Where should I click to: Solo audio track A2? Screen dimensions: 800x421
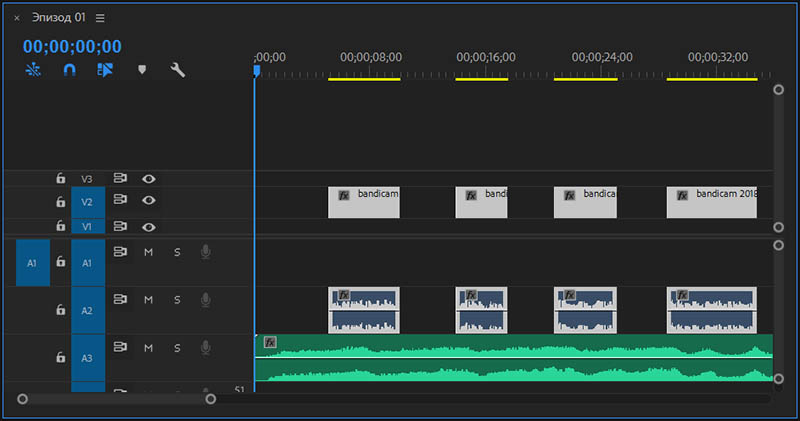click(177, 300)
